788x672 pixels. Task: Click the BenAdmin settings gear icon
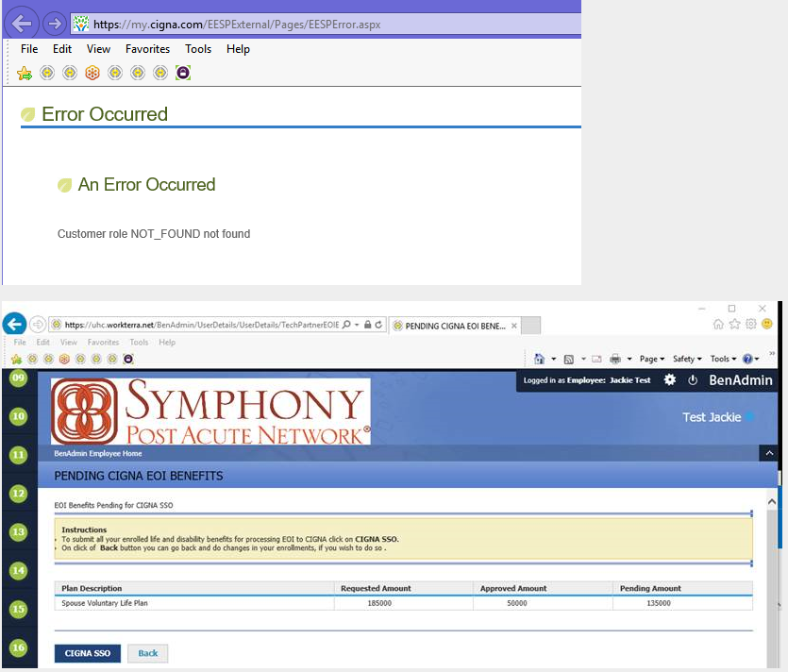coord(670,379)
